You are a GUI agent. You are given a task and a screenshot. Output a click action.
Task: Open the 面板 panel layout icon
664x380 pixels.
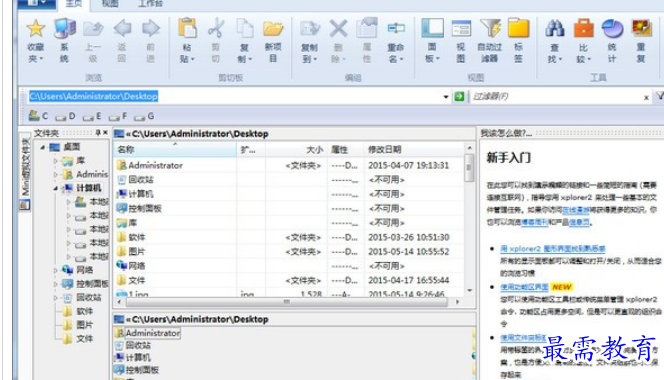coord(432,28)
